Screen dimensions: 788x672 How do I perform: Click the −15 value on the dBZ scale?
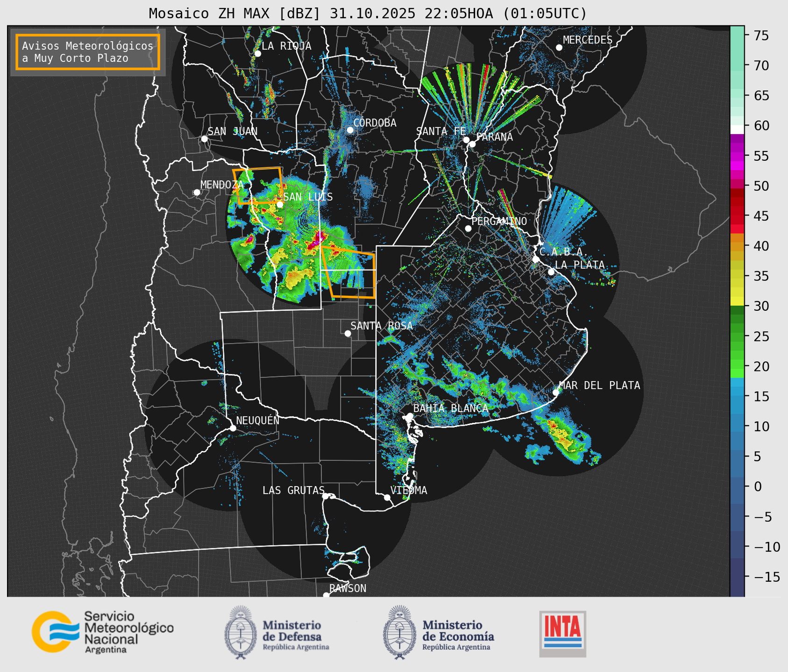coord(767,577)
